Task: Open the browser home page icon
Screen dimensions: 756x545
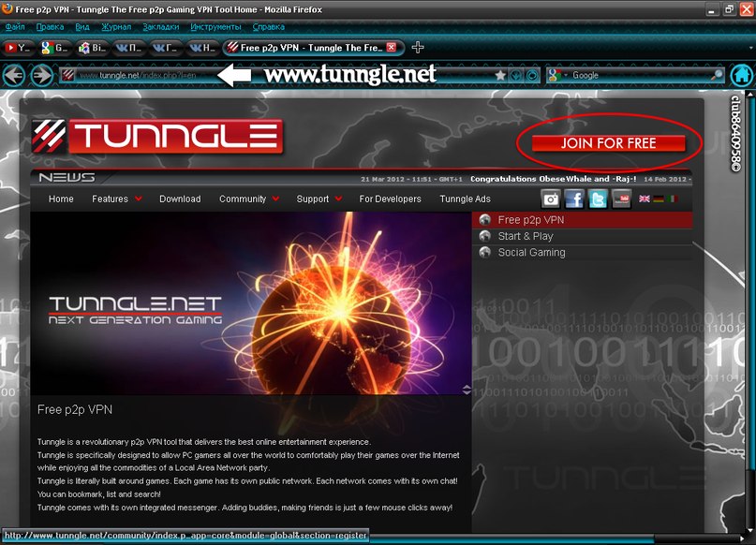Action: pyautogui.click(x=742, y=75)
